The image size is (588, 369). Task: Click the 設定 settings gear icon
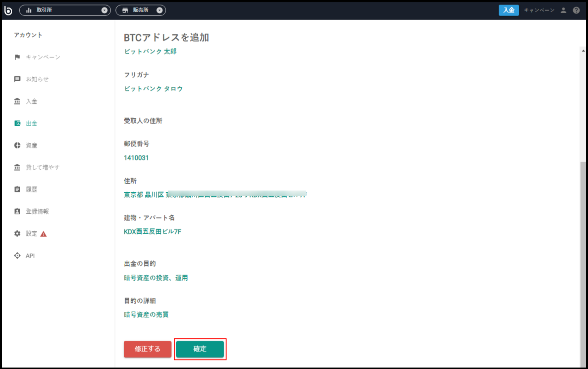17,234
